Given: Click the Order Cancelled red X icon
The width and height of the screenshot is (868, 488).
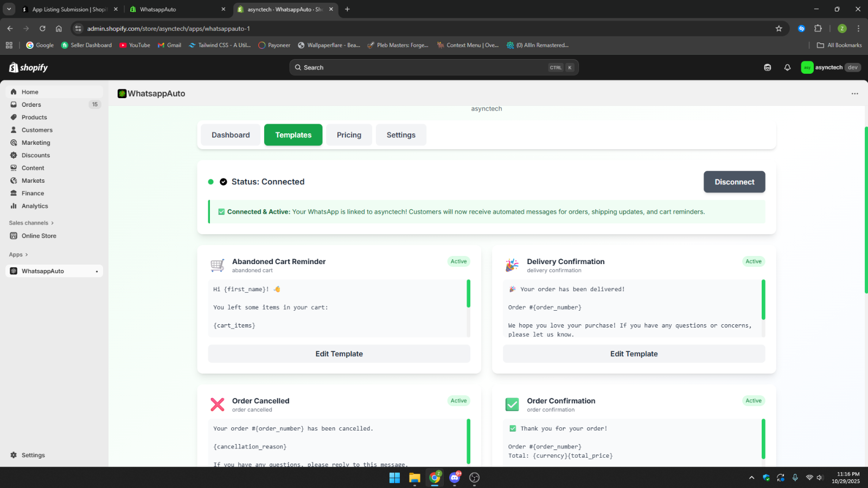Looking at the screenshot, I should (218, 404).
